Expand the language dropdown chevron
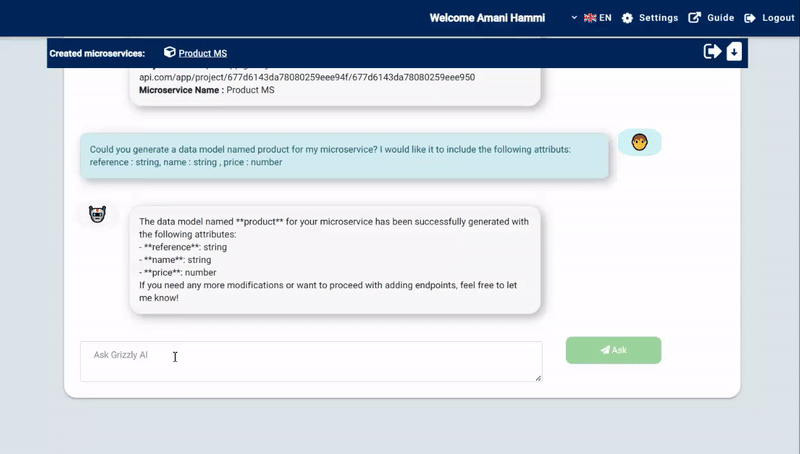The image size is (800, 454). click(x=574, y=18)
